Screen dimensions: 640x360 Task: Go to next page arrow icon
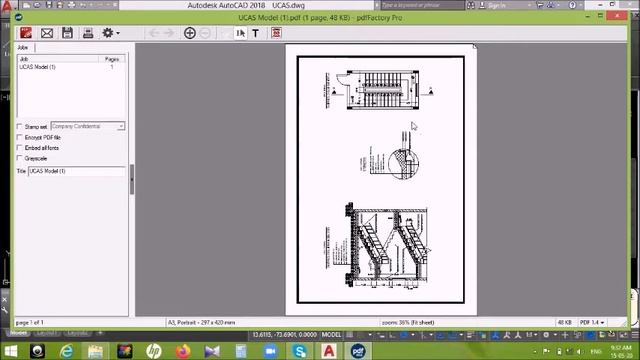pos(169,33)
